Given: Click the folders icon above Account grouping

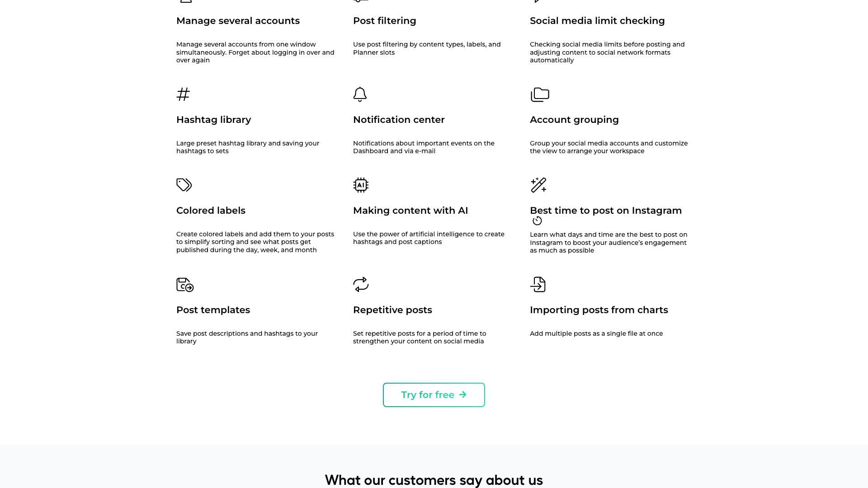Looking at the screenshot, I should coord(539,94).
